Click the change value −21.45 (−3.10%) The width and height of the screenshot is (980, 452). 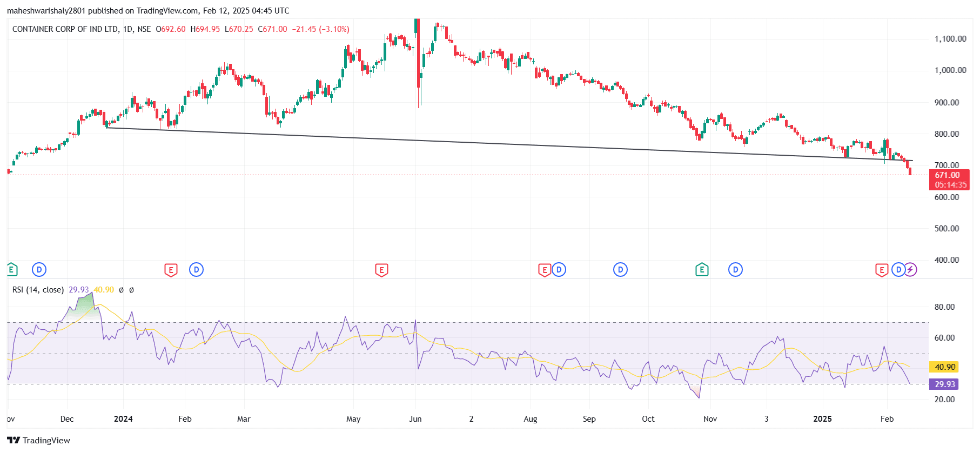(x=321, y=29)
